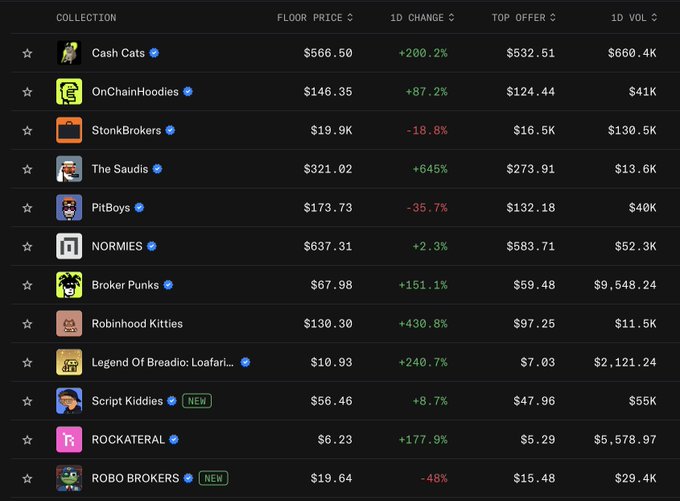Screen dimensions: 680x501
Task: Click the OnChainHoodies green avatar
Action: (x=69, y=92)
